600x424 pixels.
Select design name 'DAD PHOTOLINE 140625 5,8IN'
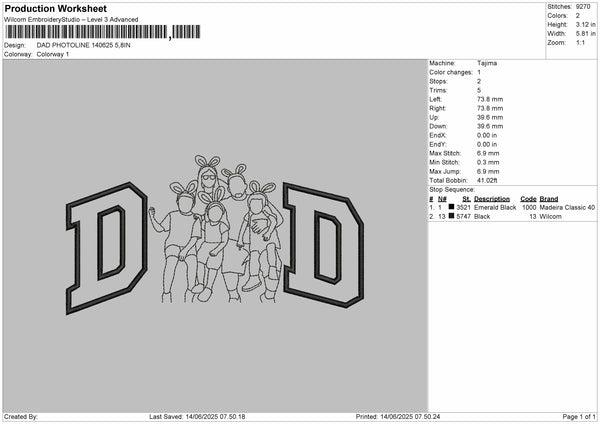click(83, 45)
